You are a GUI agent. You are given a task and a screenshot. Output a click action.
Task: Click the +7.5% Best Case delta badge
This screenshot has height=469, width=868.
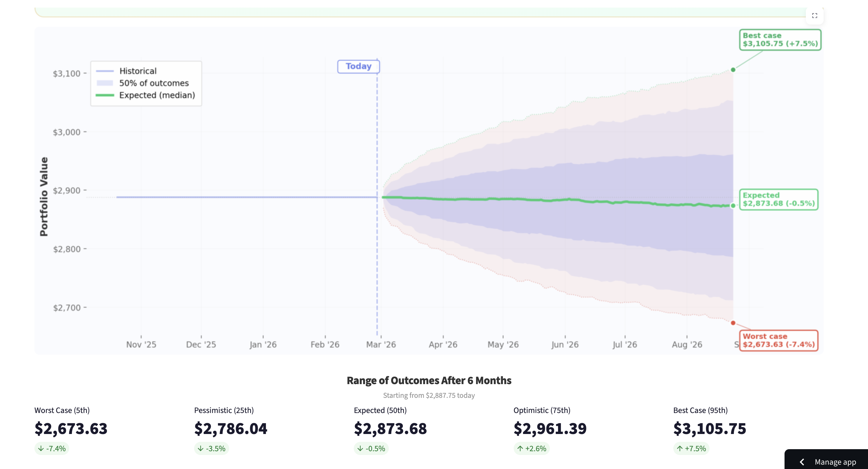point(691,449)
